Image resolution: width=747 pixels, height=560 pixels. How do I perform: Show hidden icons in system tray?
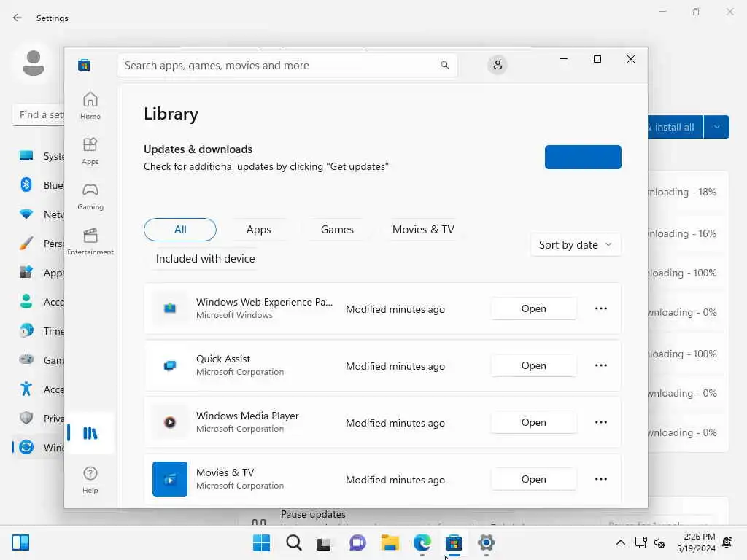click(620, 542)
